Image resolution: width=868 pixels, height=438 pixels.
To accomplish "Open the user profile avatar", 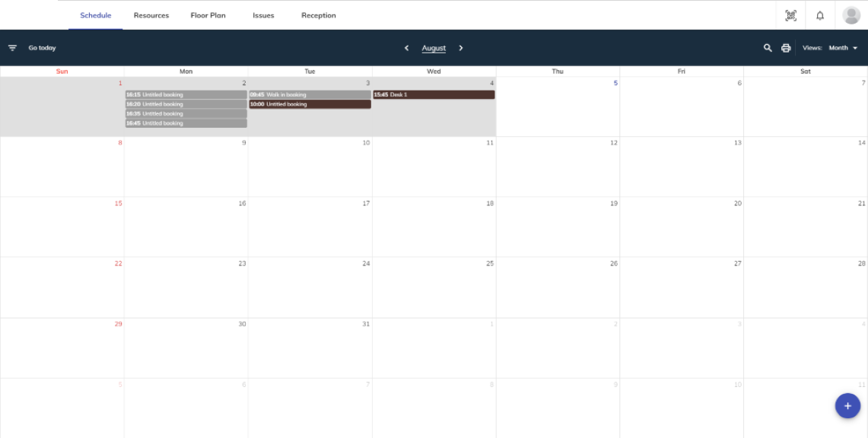I will click(x=851, y=15).
